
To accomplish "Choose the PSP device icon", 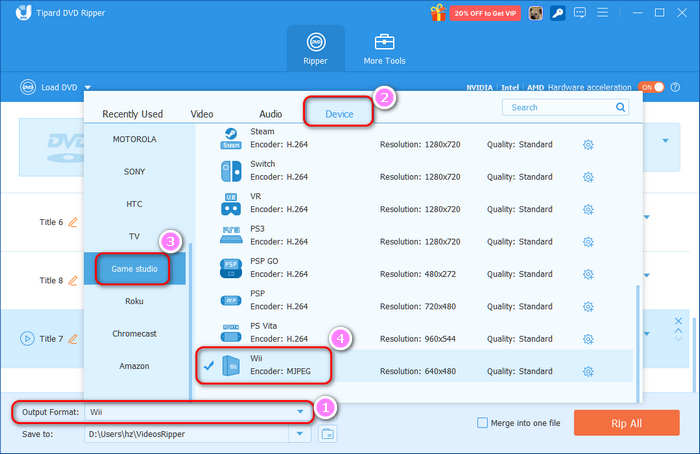I will click(x=231, y=300).
